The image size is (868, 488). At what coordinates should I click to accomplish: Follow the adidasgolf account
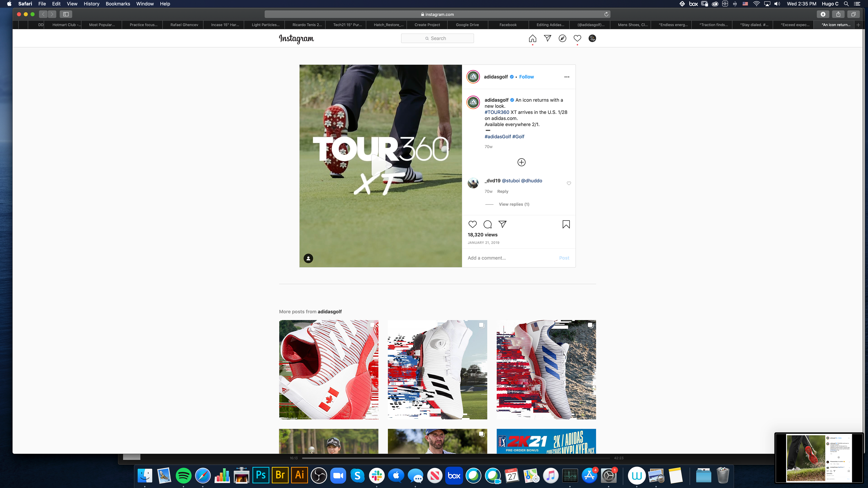(526, 77)
